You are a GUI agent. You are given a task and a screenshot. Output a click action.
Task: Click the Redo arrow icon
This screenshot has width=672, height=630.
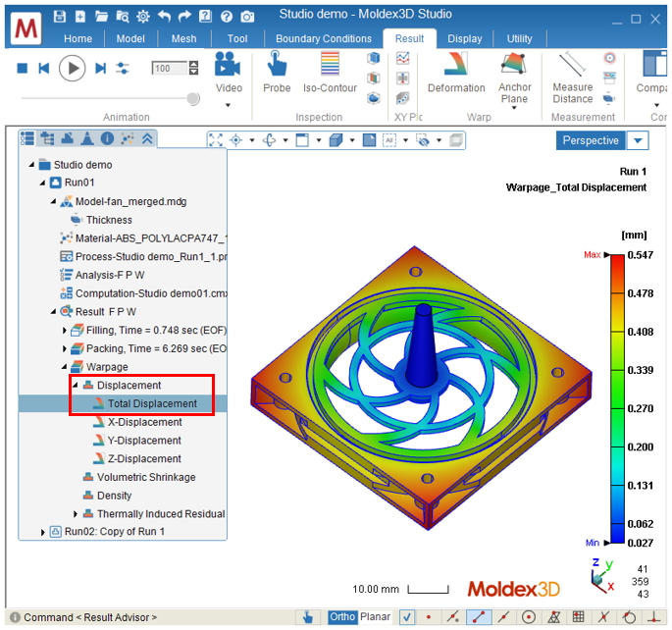point(184,17)
